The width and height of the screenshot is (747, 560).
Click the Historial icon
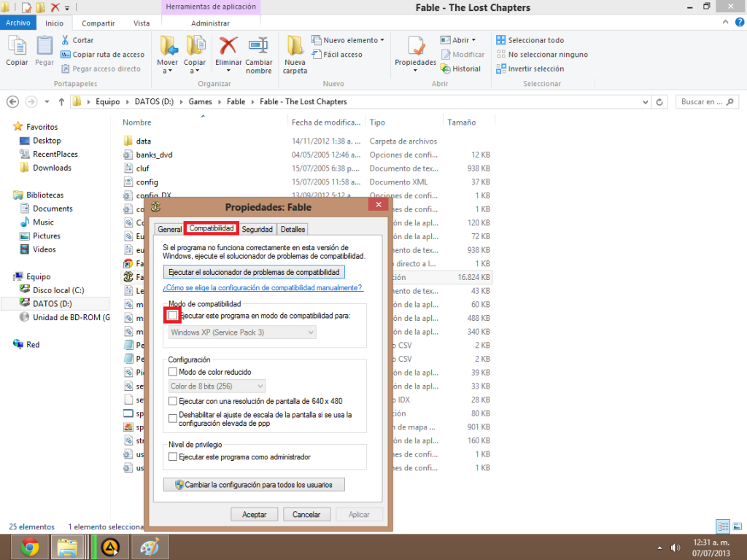446,69
